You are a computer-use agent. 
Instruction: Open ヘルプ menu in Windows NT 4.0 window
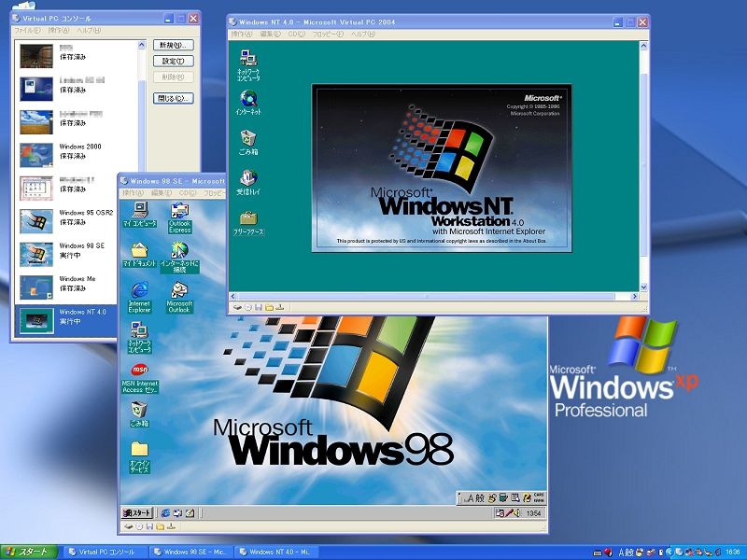(x=363, y=34)
